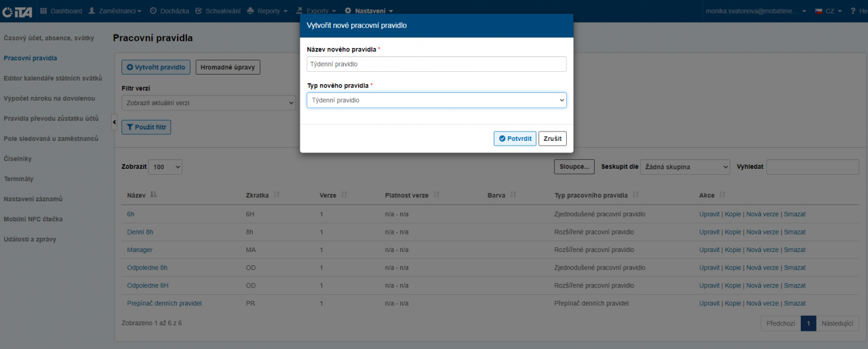868x349 pixels.
Task: Click the sort icon next to Verze
Action: point(344,195)
